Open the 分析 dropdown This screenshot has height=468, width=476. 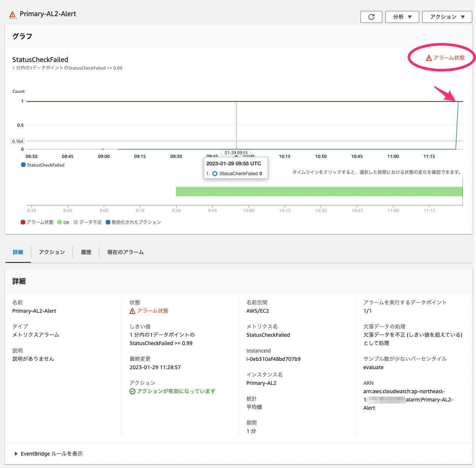(x=402, y=17)
